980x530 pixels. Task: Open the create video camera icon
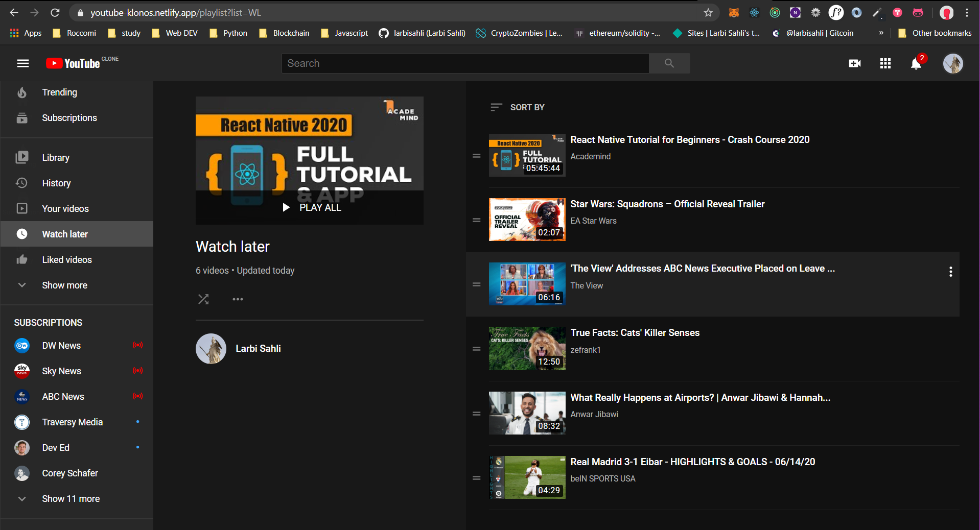[x=855, y=63]
